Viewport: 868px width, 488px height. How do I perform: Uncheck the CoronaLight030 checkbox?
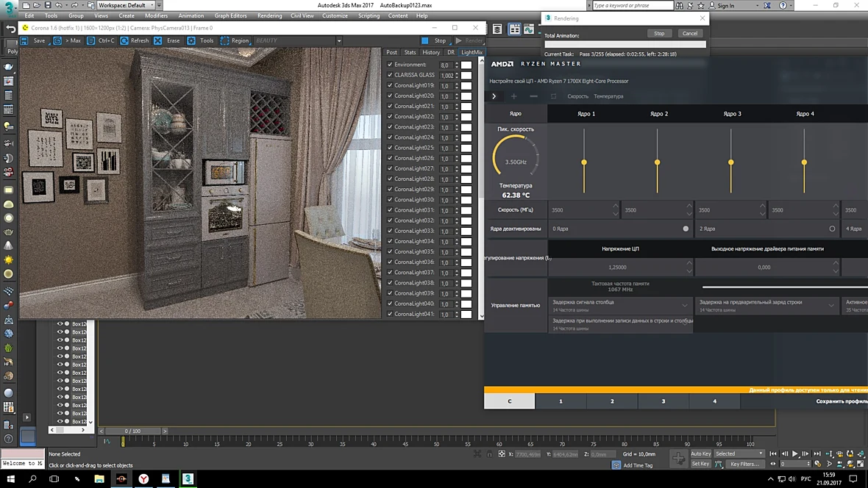[390, 200]
